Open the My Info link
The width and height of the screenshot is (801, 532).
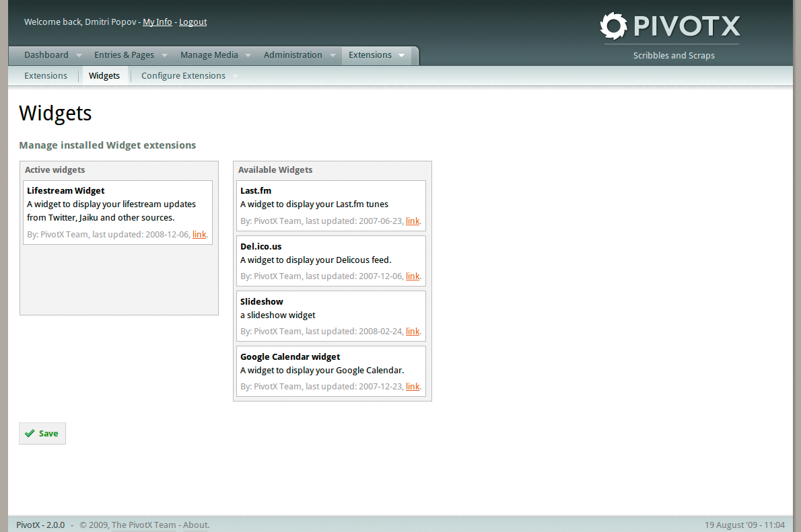pos(158,22)
